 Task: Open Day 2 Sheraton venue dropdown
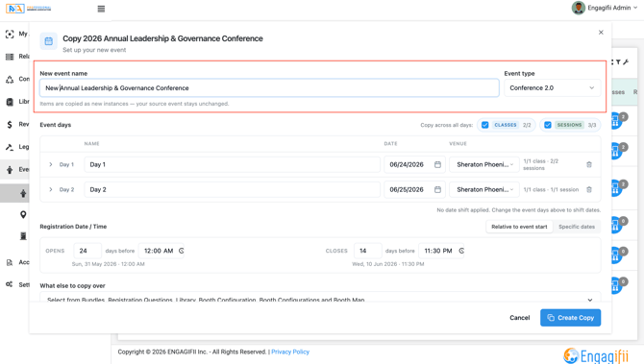click(484, 189)
